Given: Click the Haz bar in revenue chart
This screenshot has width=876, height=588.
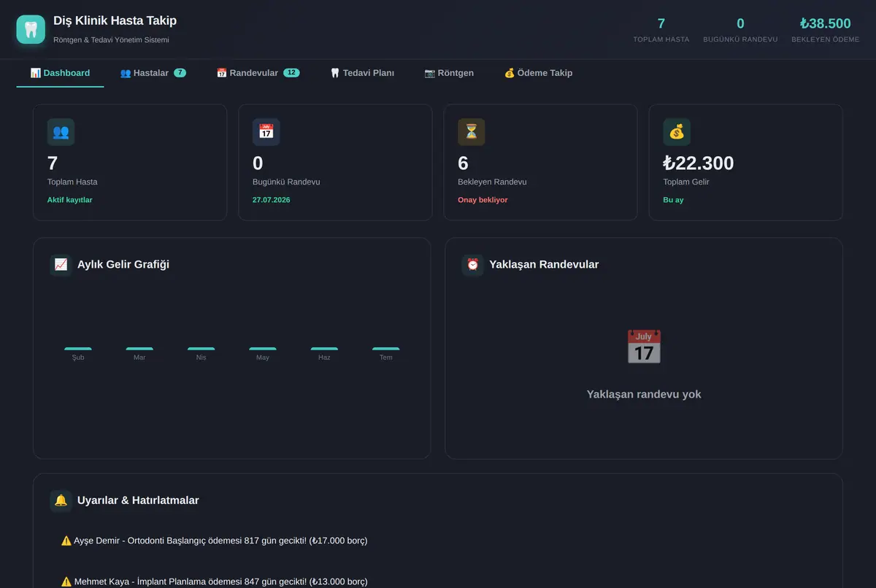Looking at the screenshot, I should point(324,349).
